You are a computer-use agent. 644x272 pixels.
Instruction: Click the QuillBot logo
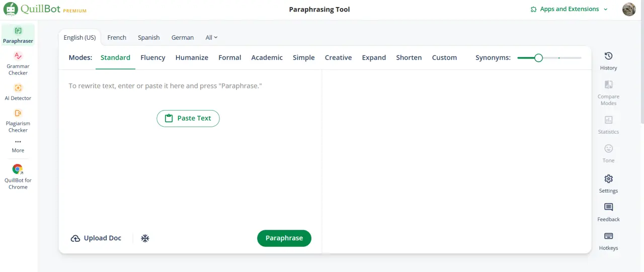coord(45,9)
